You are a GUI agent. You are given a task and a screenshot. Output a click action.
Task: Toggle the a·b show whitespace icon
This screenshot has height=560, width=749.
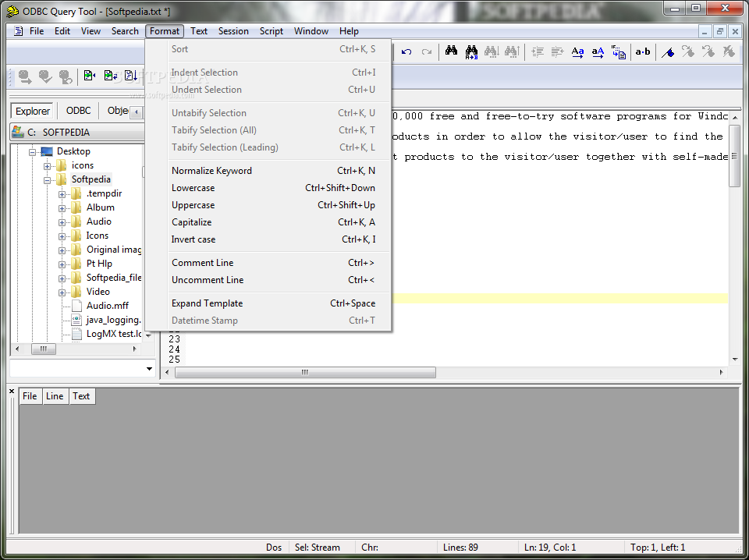tap(642, 51)
